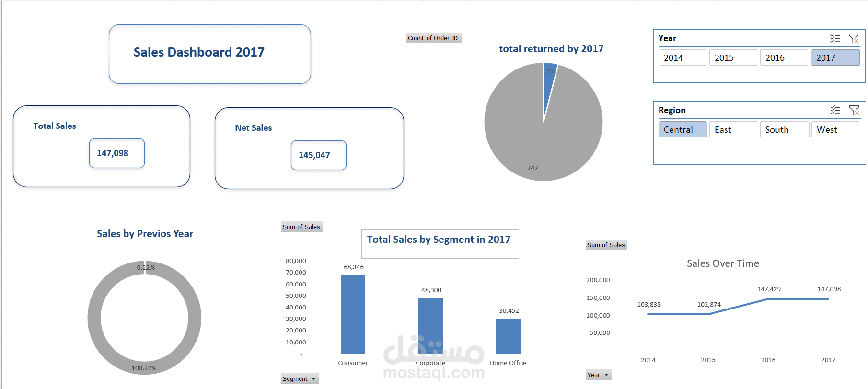Click the 102,874 line chart label
The width and height of the screenshot is (868, 389).
tap(709, 304)
